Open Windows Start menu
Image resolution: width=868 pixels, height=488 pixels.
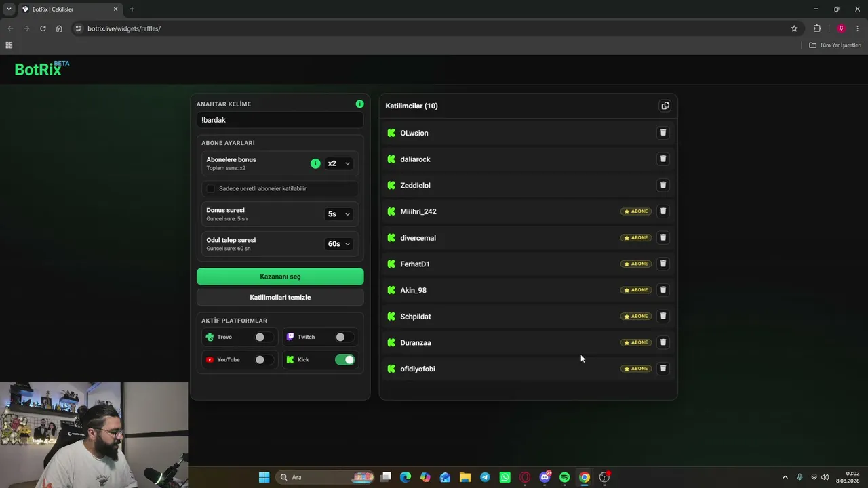click(264, 477)
